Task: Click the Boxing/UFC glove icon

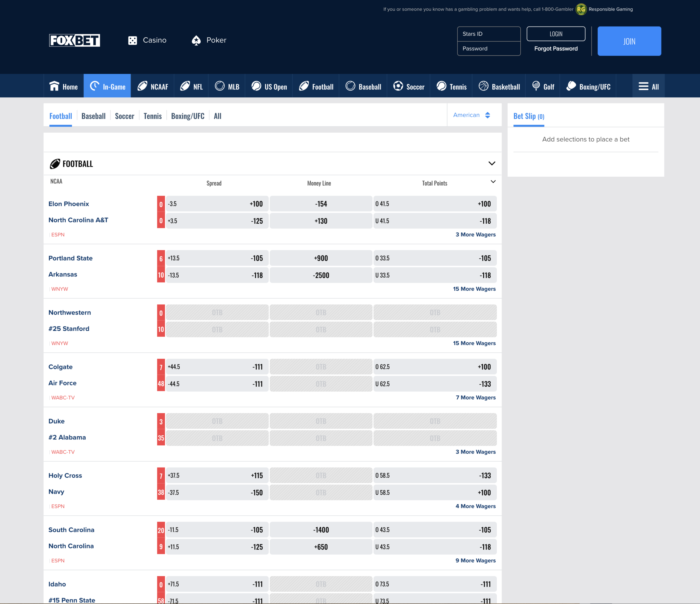Action: coord(571,86)
